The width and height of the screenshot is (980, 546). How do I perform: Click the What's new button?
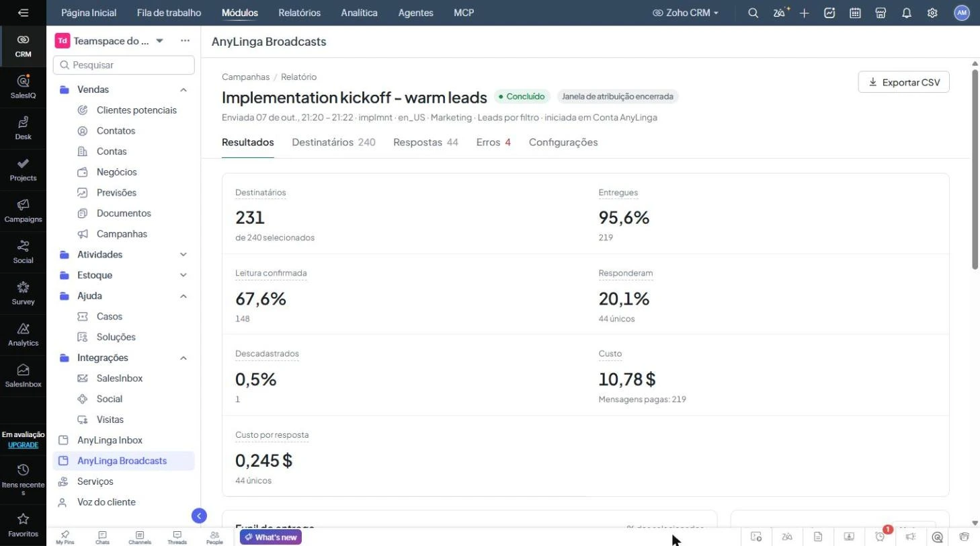271,537
